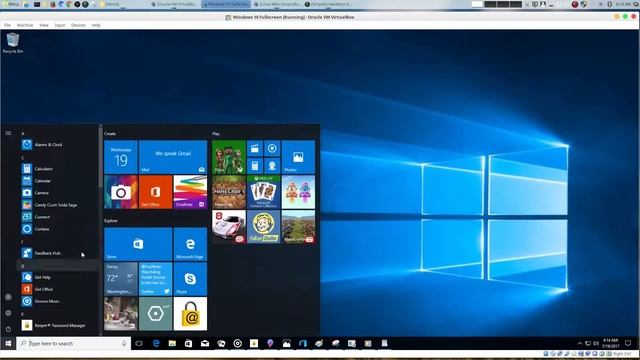640x360 pixels.
Task: Open the Recycle Bin desktop icon
Action: (13, 43)
